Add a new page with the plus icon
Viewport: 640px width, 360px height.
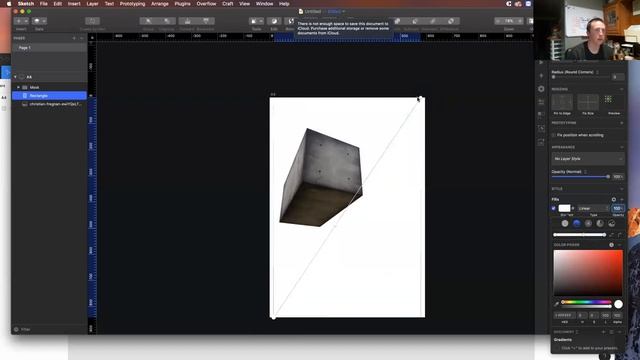(74, 38)
